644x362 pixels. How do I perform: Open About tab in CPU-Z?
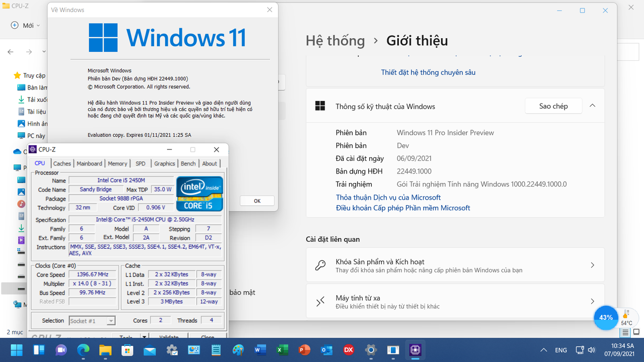[209, 163]
